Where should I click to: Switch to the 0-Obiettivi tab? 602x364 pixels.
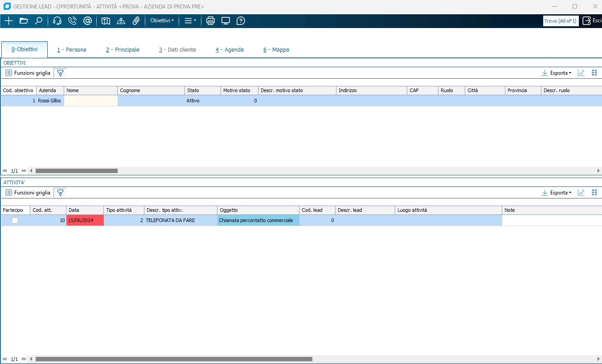pyautogui.click(x=25, y=49)
